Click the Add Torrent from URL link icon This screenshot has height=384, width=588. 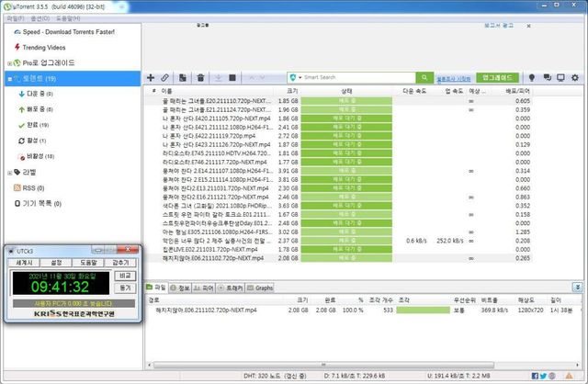pyautogui.click(x=165, y=78)
